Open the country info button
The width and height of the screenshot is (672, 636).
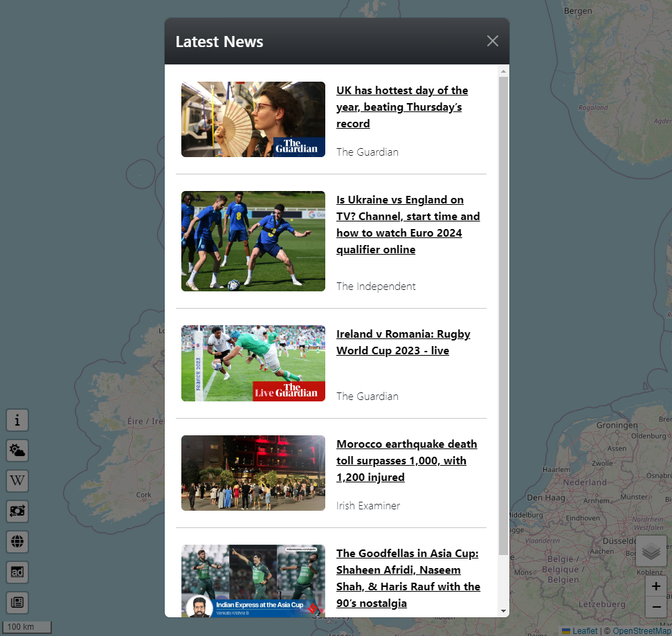tap(17, 419)
